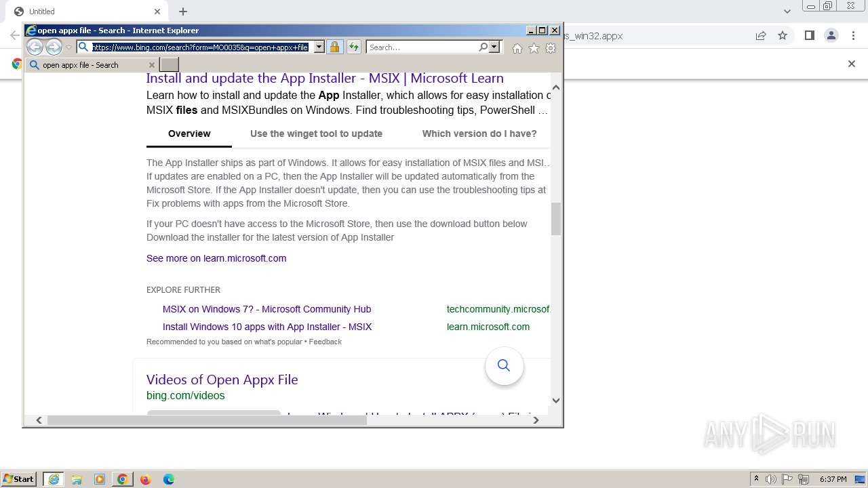The height and width of the screenshot is (488, 868).
Task: Switch to 'Use the winget tool to update' tab
Action: click(316, 134)
